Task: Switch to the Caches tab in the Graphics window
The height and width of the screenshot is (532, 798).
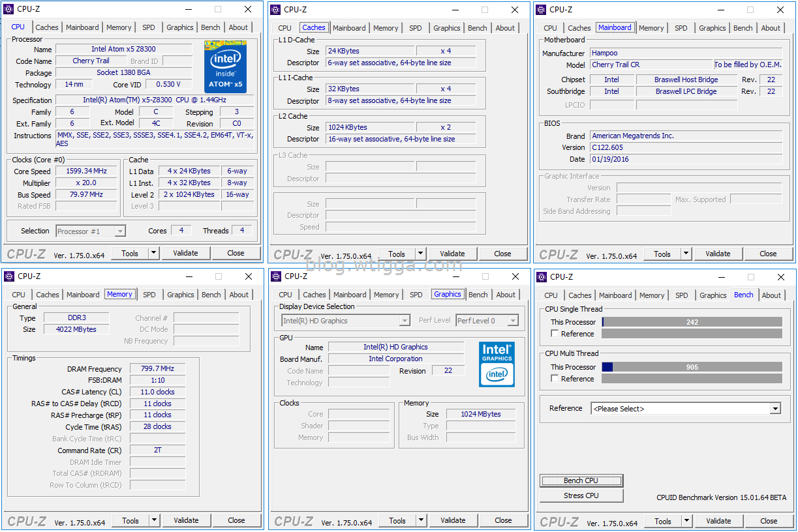Action: (315, 295)
